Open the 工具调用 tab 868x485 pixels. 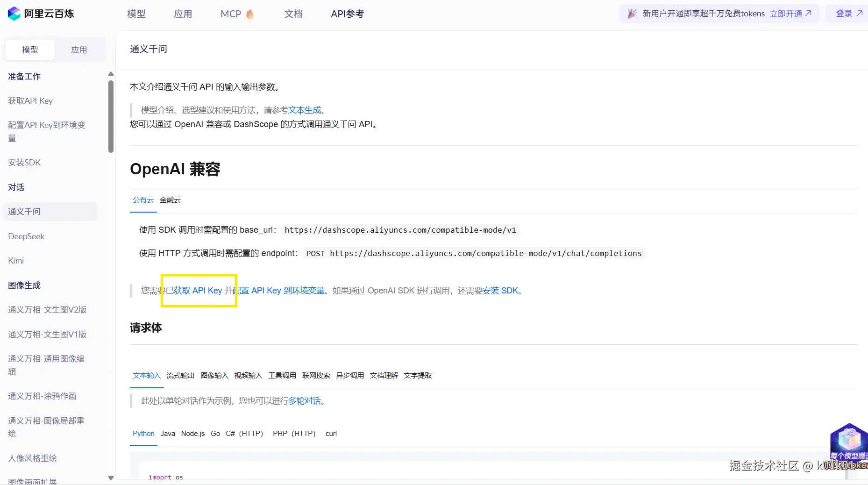click(282, 376)
